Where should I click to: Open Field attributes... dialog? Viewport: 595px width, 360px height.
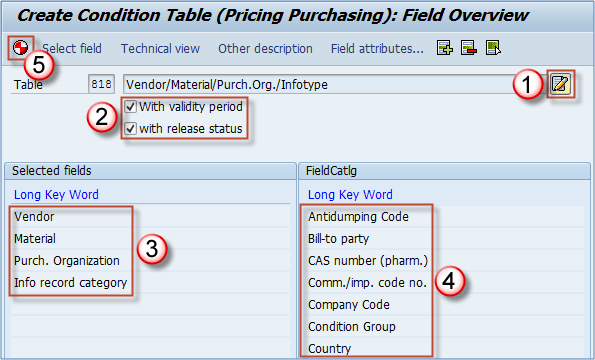(x=377, y=49)
